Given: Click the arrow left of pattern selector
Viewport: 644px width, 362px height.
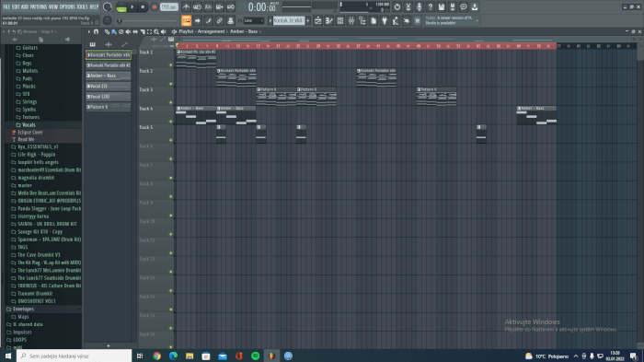Looking at the screenshot, I should pyautogui.click(x=270, y=20).
